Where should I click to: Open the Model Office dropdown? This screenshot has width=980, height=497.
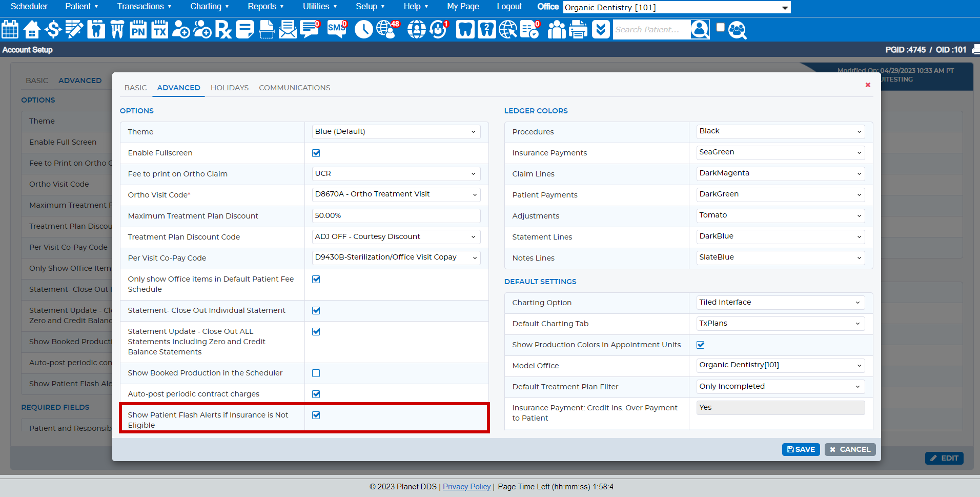(x=781, y=365)
